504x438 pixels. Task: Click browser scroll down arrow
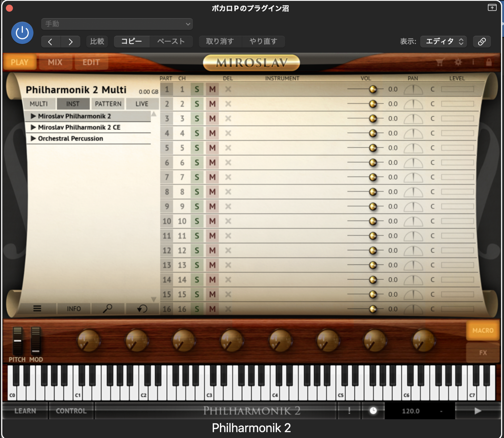(x=154, y=299)
